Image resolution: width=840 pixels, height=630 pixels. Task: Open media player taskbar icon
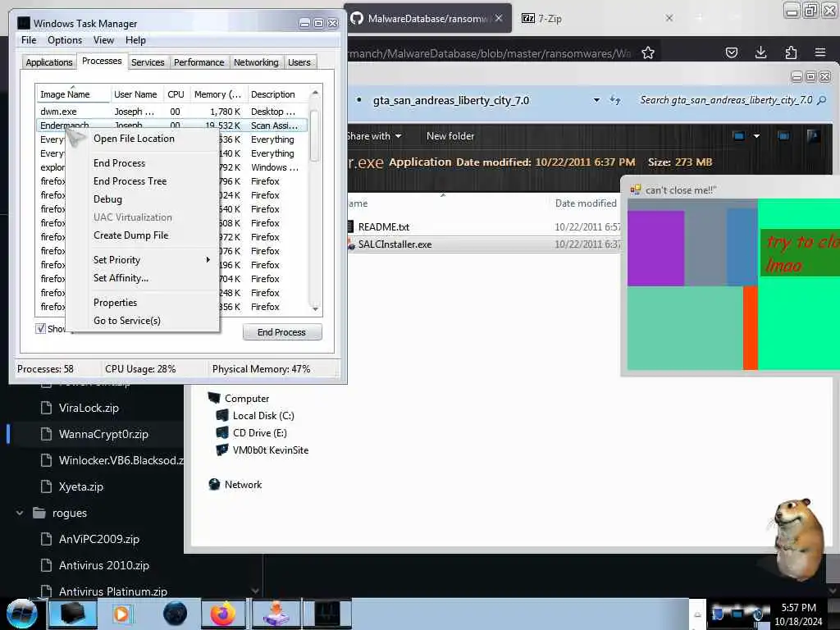(121, 614)
